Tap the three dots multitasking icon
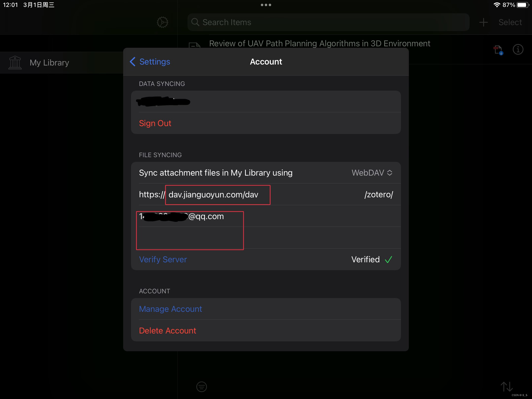 (266, 5)
